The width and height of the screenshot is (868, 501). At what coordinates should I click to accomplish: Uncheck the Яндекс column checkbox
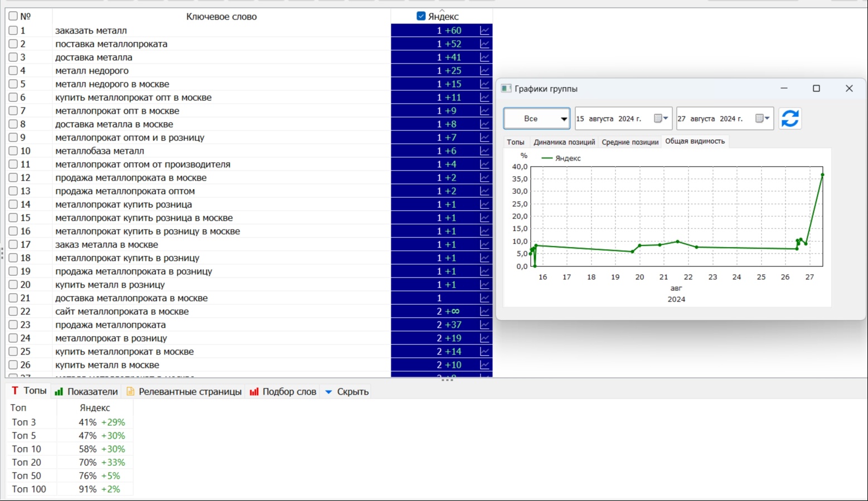(421, 16)
